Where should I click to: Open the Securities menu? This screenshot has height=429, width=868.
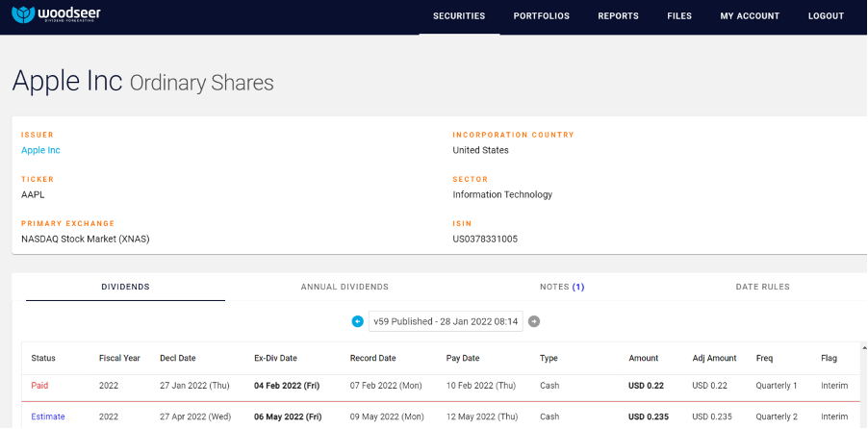coord(459,16)
